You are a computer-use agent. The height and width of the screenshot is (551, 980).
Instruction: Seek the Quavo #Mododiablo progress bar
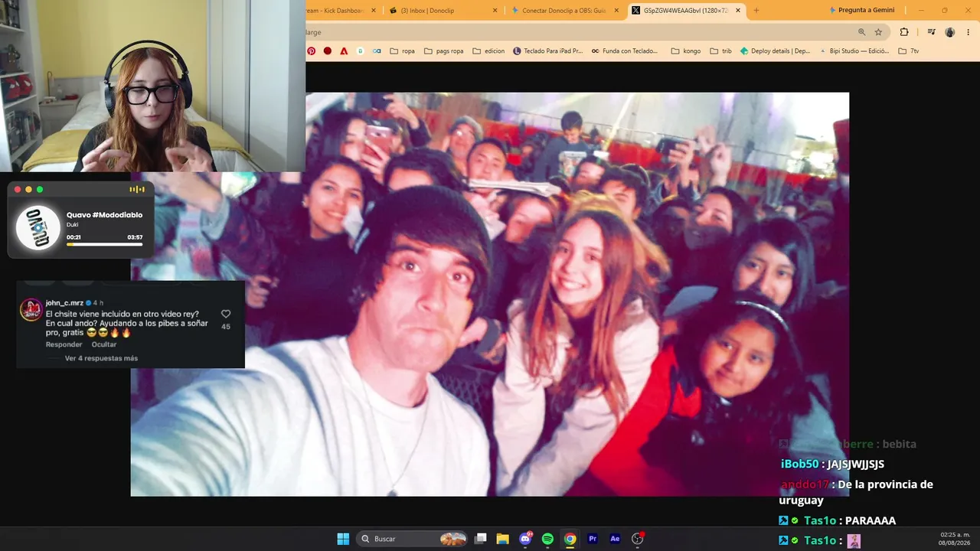pyautogui.click(x=104, y=244)
